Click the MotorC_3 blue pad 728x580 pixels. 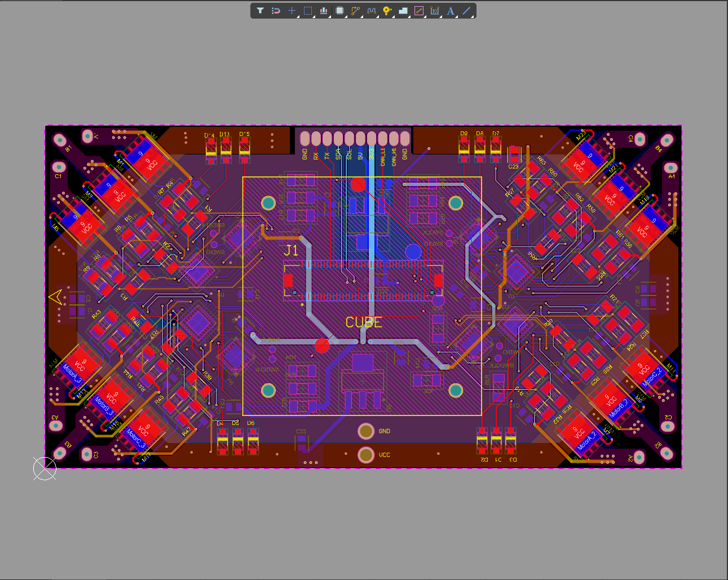[135, 439]
